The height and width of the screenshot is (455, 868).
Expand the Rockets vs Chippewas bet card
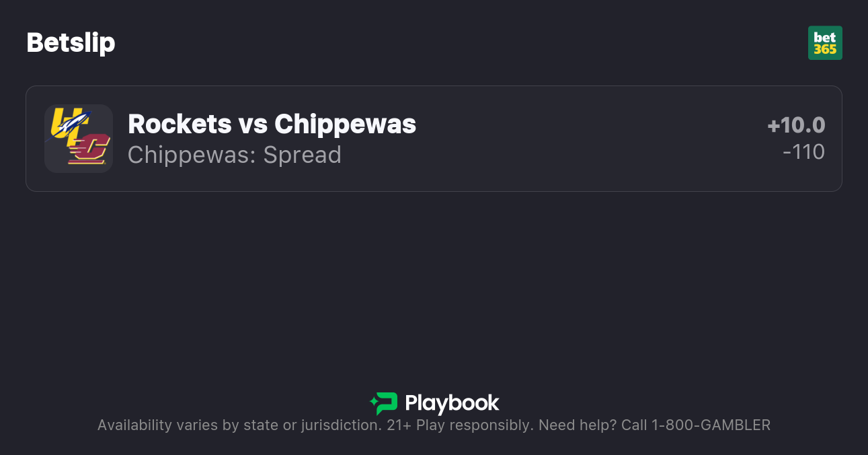[x=434, y=138]
